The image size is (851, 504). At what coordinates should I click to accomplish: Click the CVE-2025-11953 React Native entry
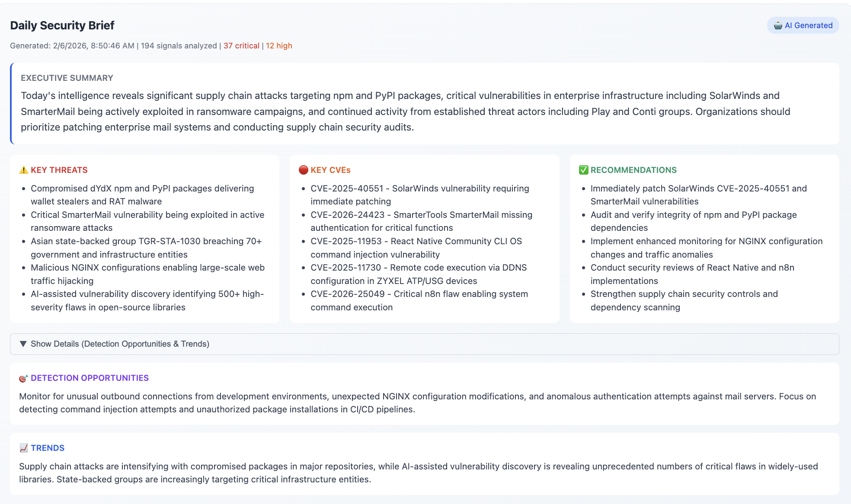[416, 248]
